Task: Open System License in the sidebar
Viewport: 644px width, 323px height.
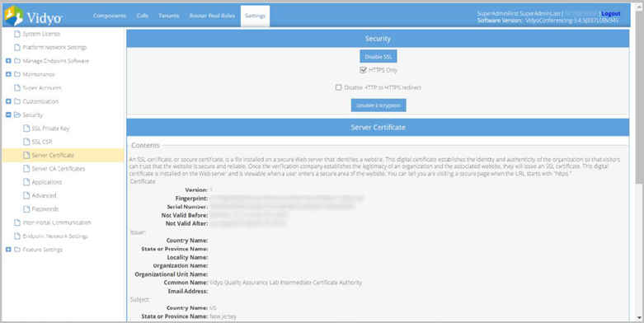Action: pyautogui.click(x=41, y=34)
